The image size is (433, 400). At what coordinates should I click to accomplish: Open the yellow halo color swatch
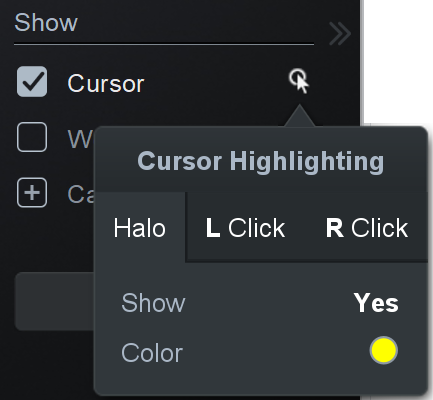coord(384,350)
